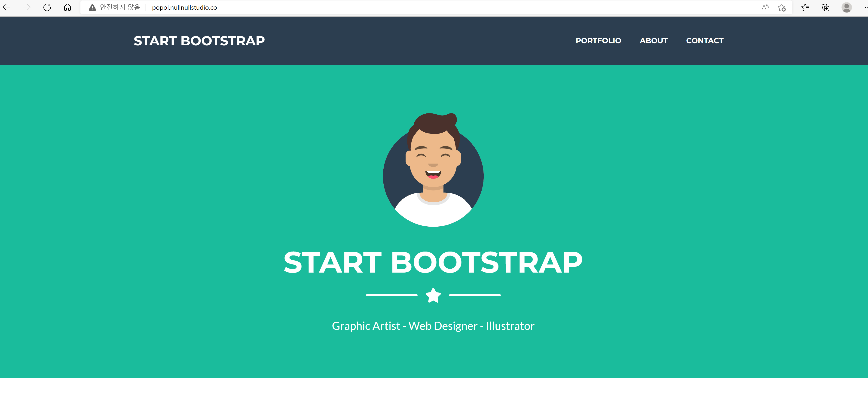Add page to favorites star icon
This screenshot has width=868, height=401.
[782, 7]
